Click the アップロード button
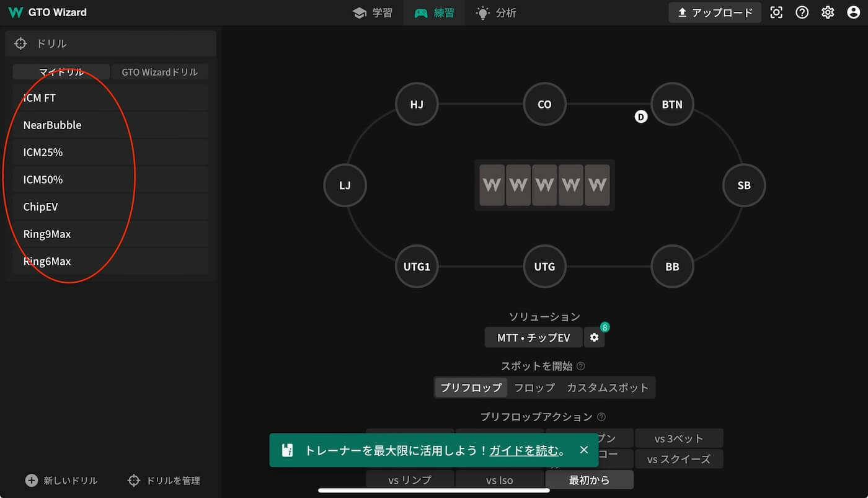Viewport: 868px width, 498px height. point(715,12)
